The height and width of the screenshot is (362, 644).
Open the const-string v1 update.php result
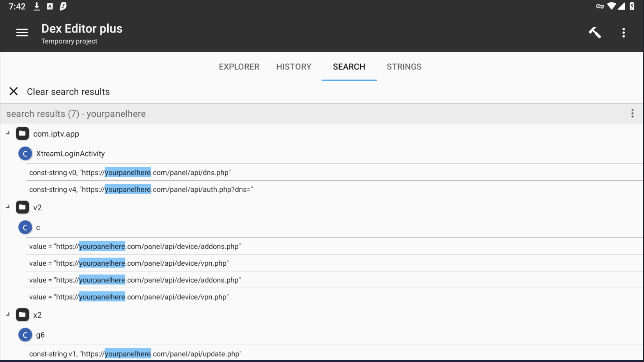click(x=334, y=354)
